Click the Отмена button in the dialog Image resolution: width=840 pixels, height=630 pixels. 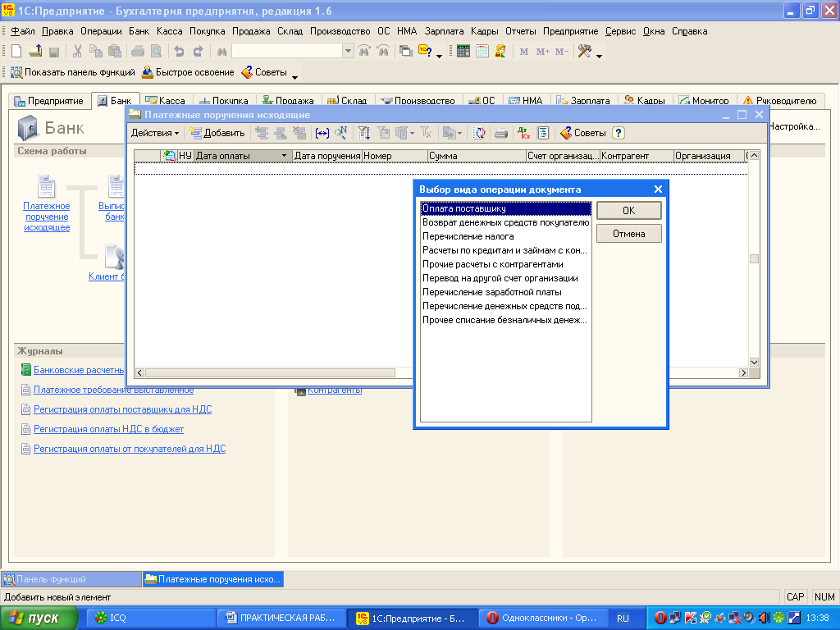(x=629, y=234)
